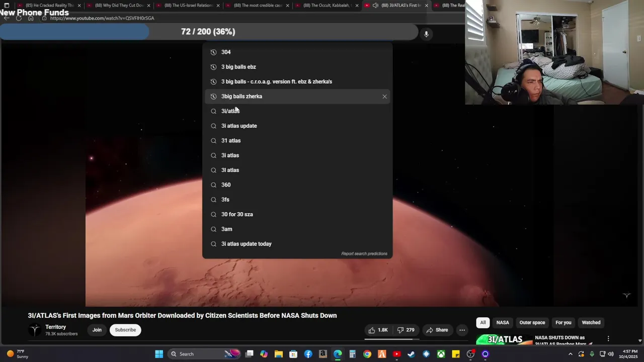Viewport: 644px width, 362px height.
Task: Choose '3i atlas update today' suggestion
Action: pyautogui.click(x=297, y=244)
